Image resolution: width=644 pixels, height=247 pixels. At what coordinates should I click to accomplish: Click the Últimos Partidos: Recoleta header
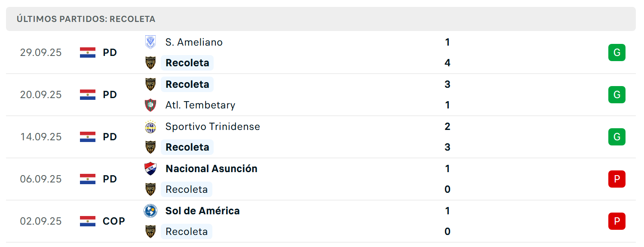[321, 19]
